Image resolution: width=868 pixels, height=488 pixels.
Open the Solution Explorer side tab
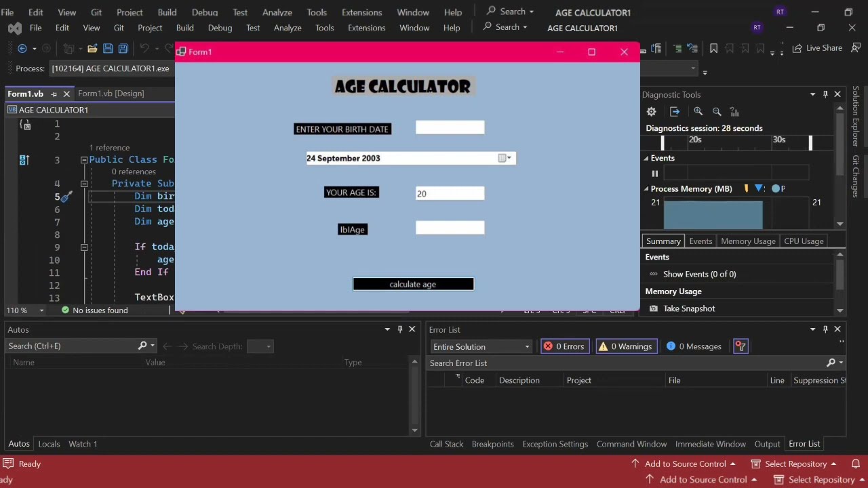[856, 117]
